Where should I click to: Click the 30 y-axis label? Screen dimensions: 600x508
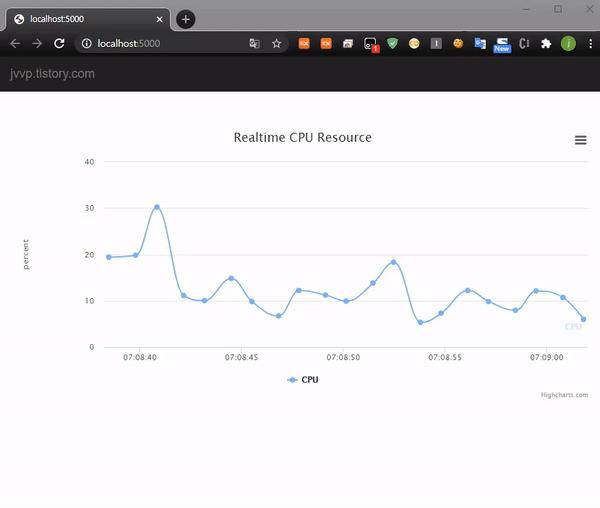[90, 208]
